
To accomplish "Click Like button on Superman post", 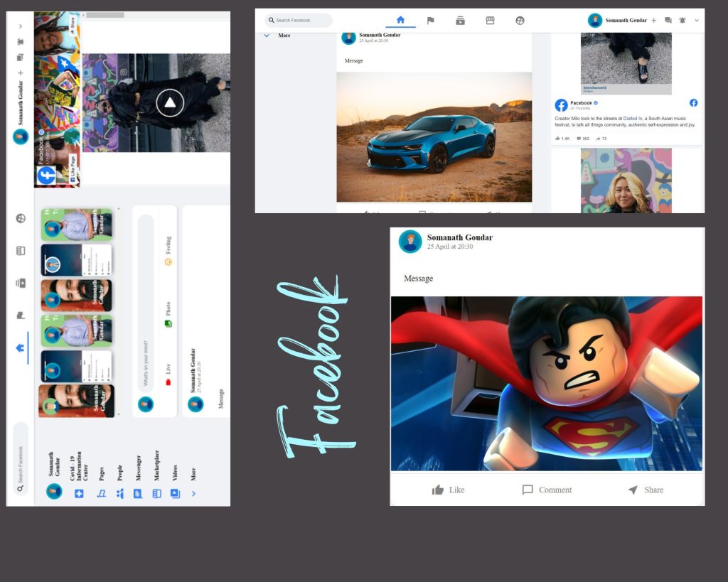I will 448,490.
